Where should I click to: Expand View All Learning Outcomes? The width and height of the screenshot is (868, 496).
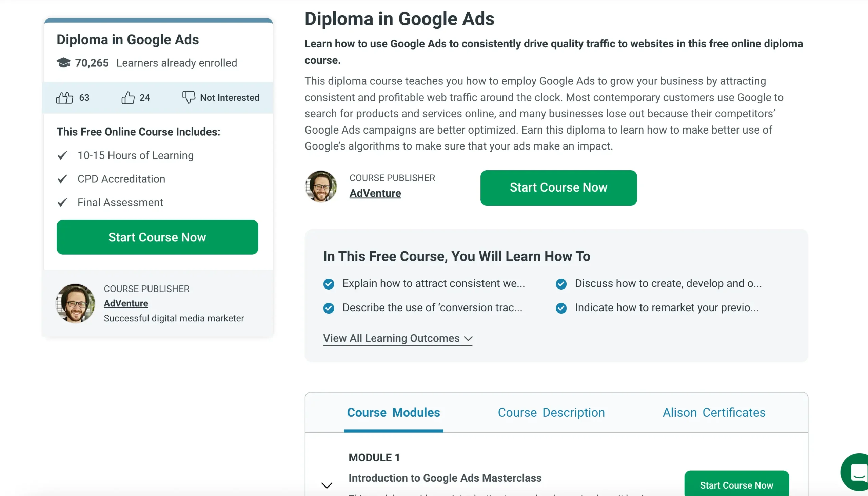click(x=397, y=338)
